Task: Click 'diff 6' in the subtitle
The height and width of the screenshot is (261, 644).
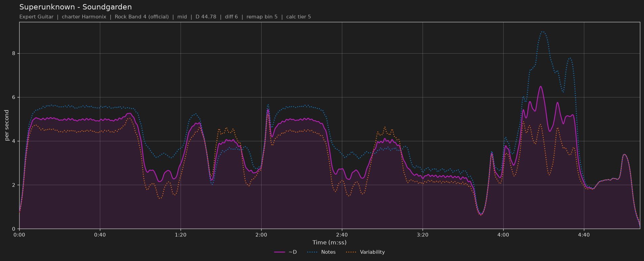Action: [232, 17]
